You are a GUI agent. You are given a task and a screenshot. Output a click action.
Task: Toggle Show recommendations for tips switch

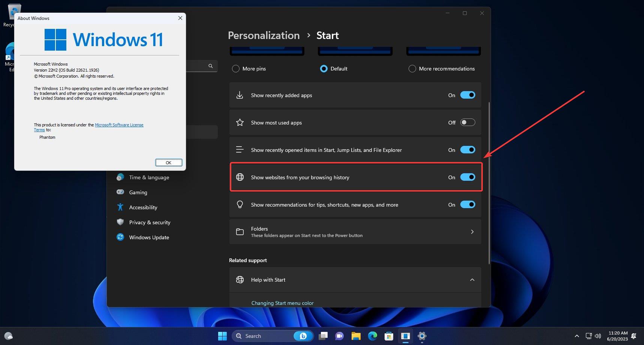[x=467, y=204]
